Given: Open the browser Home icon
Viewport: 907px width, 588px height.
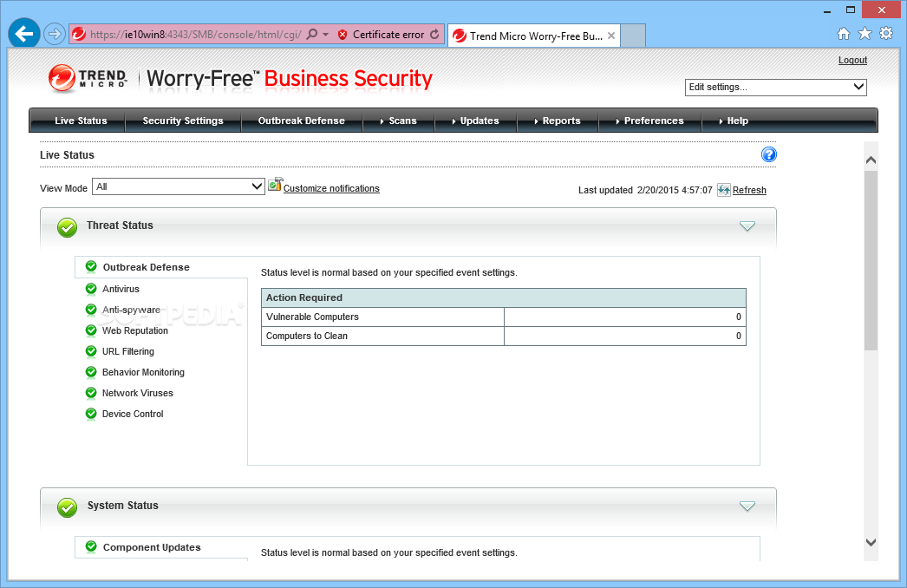Looking at the screenshot, I should (844, 34).
